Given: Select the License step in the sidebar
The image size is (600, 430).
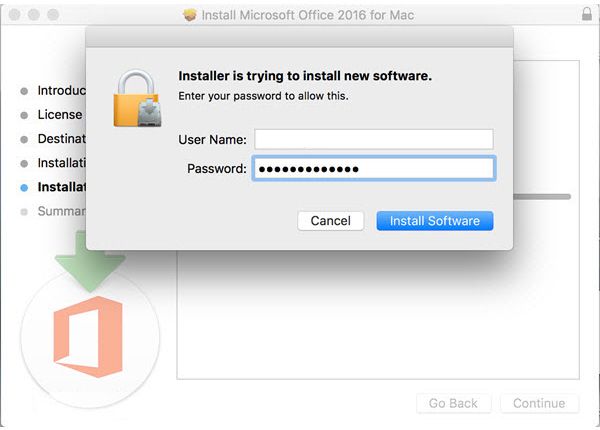Looking at the screenshot, I should pyautogui.click(x=60, y=114).
